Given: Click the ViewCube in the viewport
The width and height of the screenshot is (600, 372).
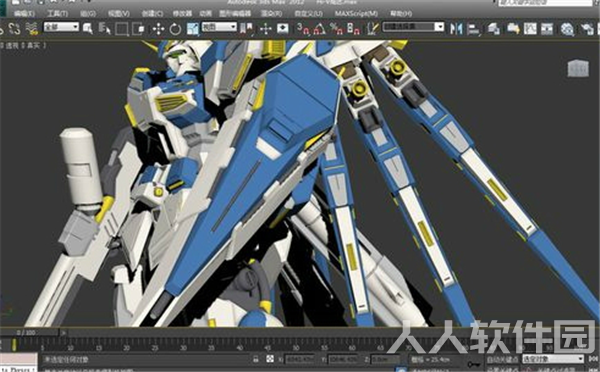Looking at the screenshot, I should 578,69.
